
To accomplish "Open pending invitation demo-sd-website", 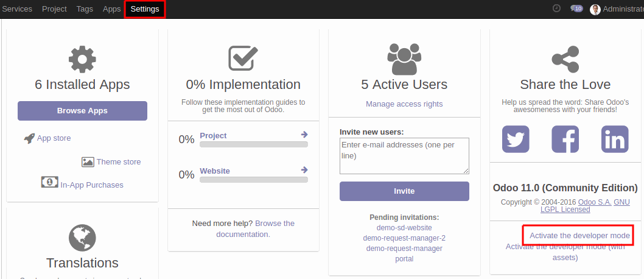I will pos(404,228).
